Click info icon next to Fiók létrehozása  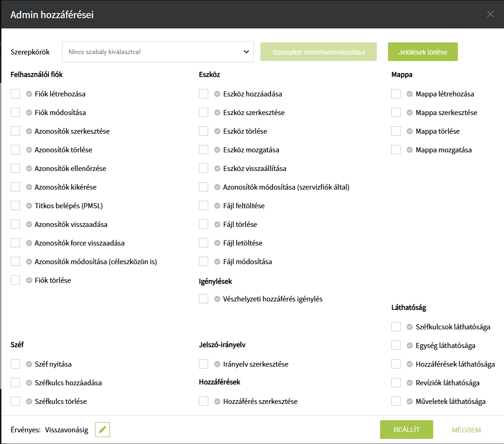29,94
